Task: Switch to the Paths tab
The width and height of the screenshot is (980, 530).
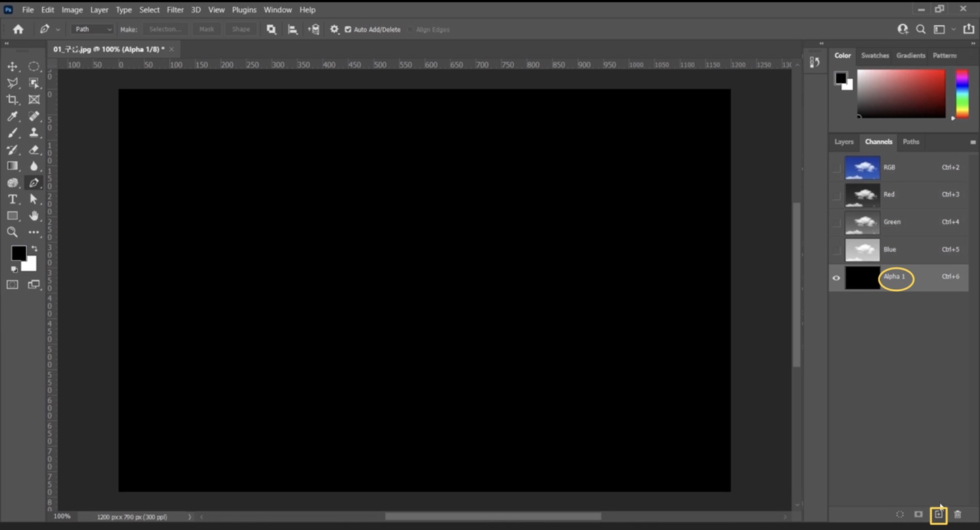Action: (x=911, y=142)
